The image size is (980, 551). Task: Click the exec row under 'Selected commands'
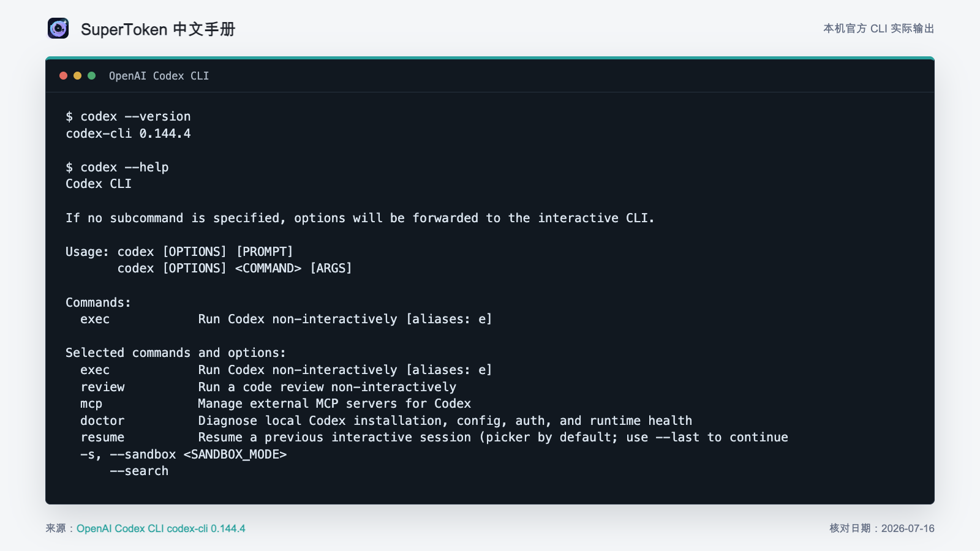point(286,370)
